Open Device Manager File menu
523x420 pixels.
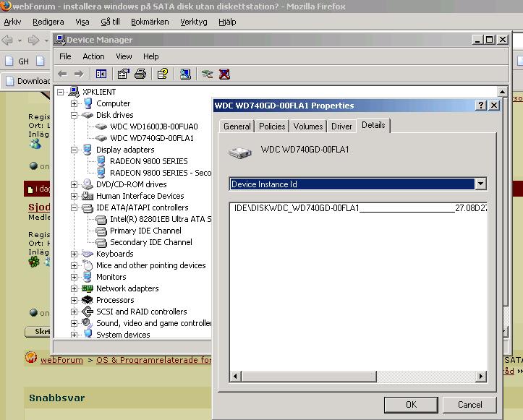(65, 56)
